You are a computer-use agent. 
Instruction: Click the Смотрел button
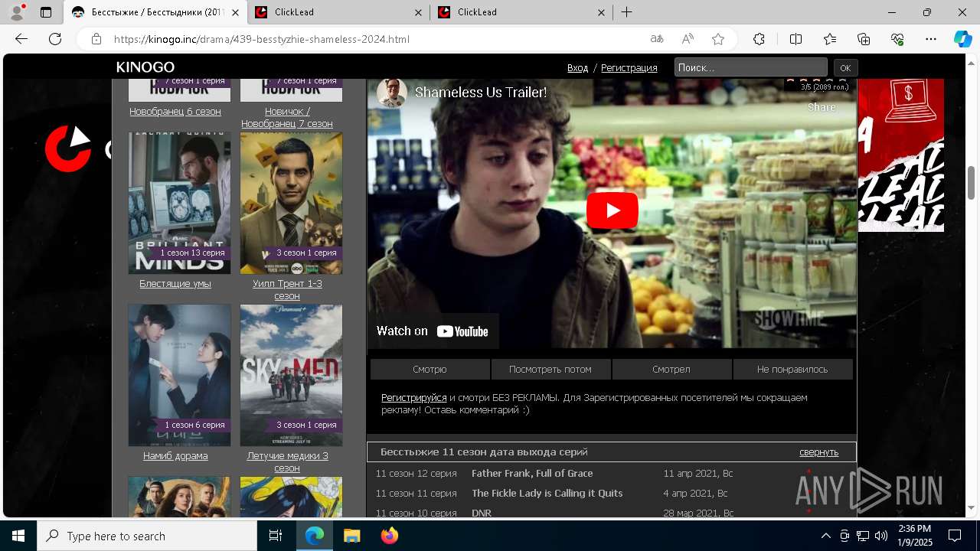(x=671, y=369)
